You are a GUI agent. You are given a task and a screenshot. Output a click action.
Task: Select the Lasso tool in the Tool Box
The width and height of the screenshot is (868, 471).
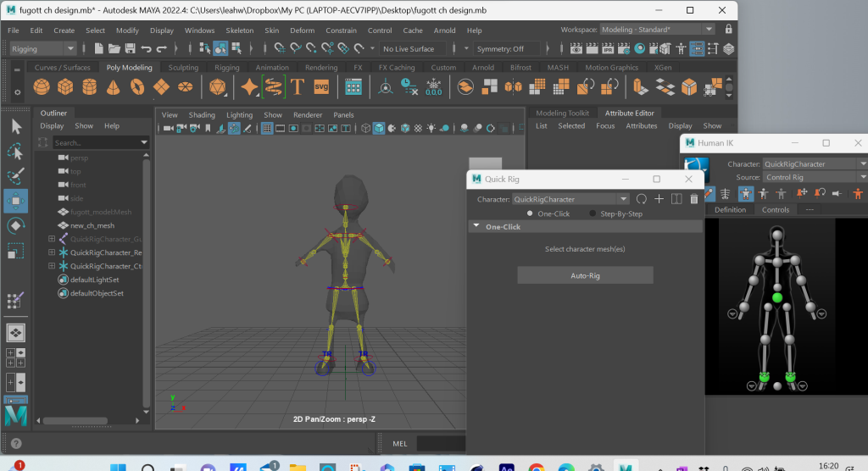[x=15, y=152]
